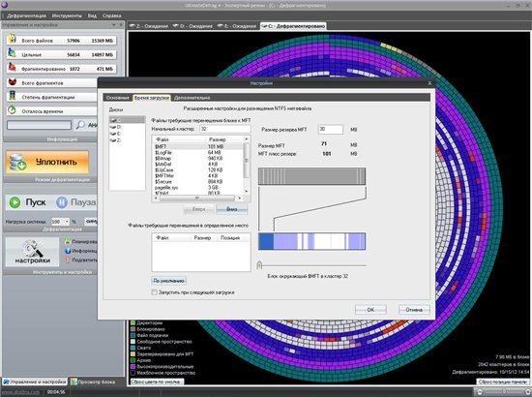Click the Высокопроизводительные purple swatch

pos(133,367)
